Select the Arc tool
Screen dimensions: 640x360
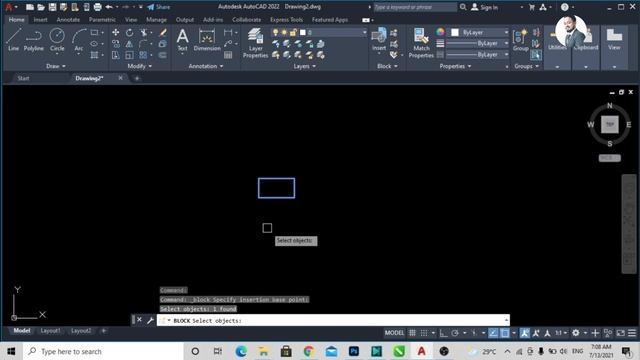point(79,40)
